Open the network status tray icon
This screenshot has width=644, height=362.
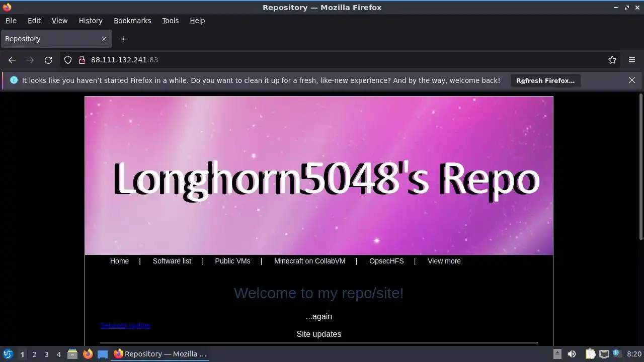(604, 354)
